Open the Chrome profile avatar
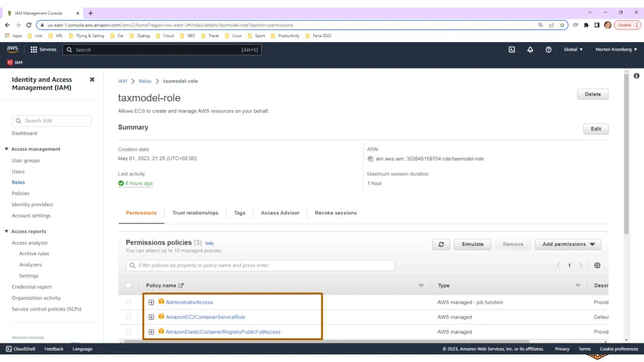Viewport: 644px width, 362px height. pyautogui.click(x=608, y=25)
